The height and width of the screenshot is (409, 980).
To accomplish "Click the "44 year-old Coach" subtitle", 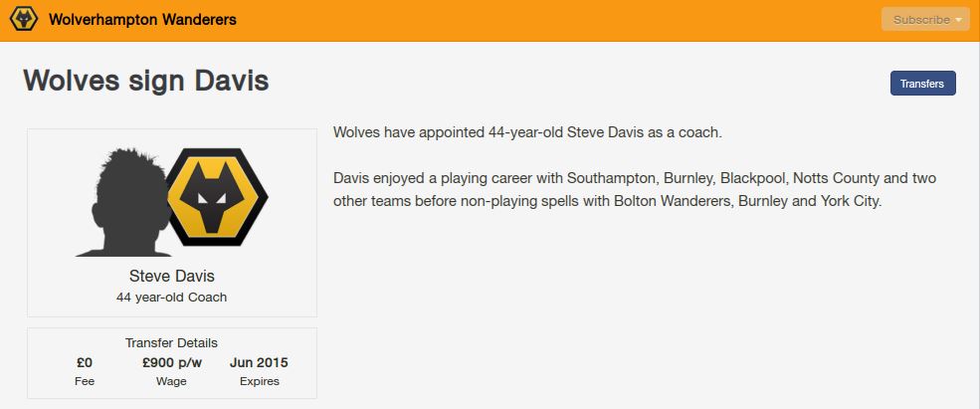I will coord(172,297).
